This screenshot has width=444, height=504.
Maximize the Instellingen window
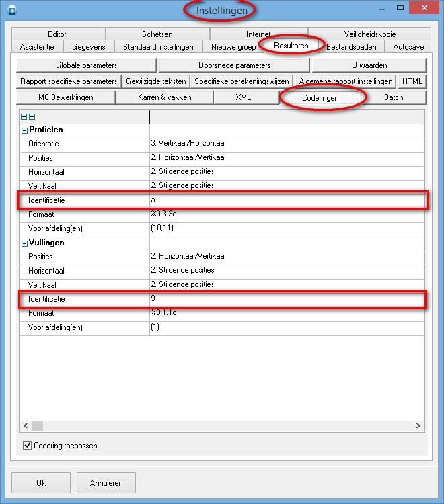(x=400, y=7)
